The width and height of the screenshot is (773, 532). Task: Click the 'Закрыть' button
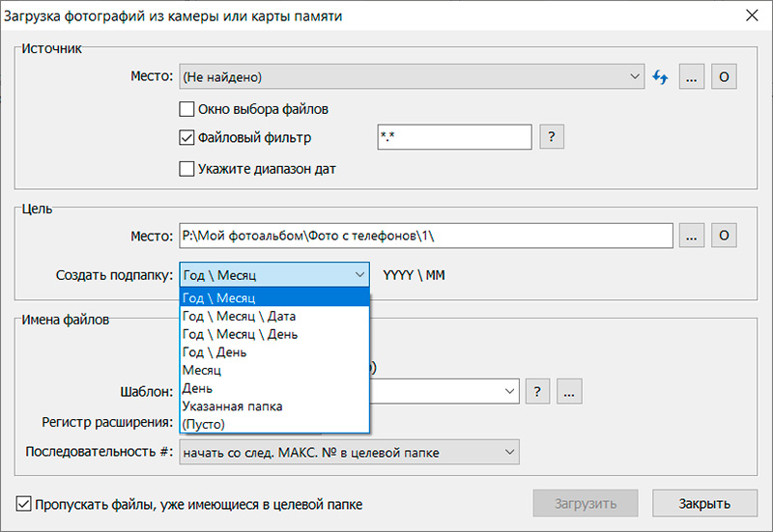click(703, 504)
